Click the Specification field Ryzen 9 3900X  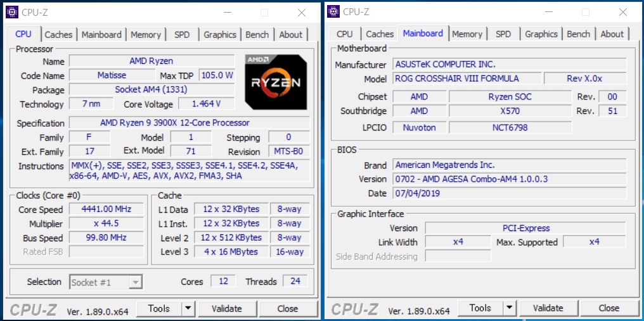(x=190, y=123)
